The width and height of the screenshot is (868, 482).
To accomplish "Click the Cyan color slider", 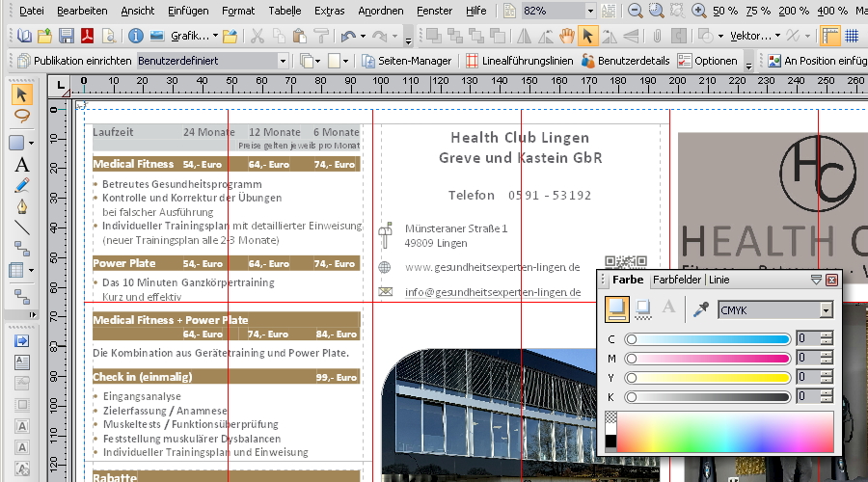I will tap(708, 339).
